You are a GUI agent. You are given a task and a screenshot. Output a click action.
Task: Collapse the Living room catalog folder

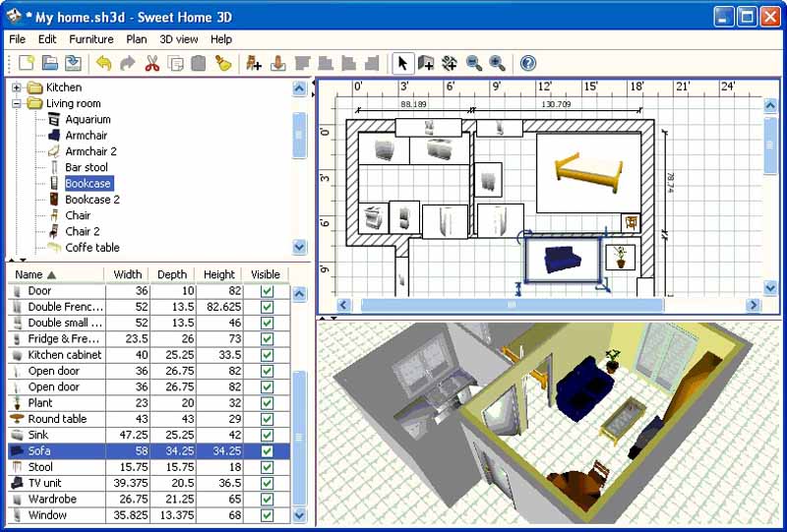[x=17, y=103]
